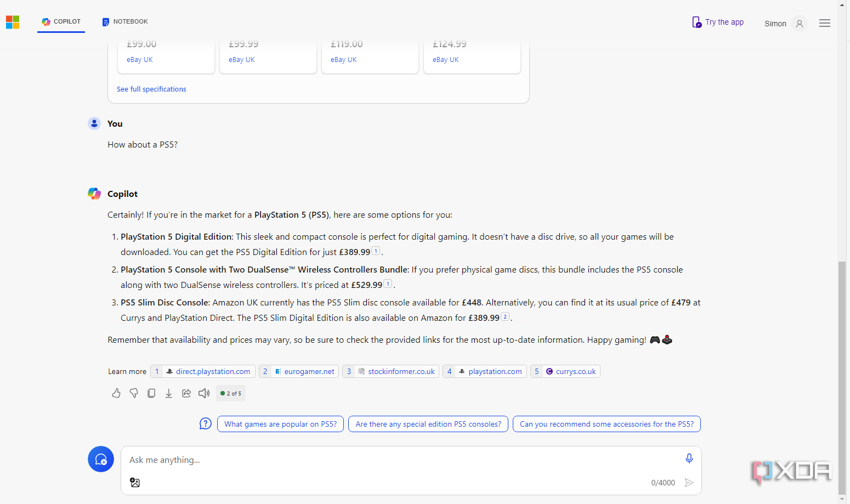Ask about special edition PS5 consoles
Image resolution: width=850 pixels, height=504 pixels.
click(428, 424)
